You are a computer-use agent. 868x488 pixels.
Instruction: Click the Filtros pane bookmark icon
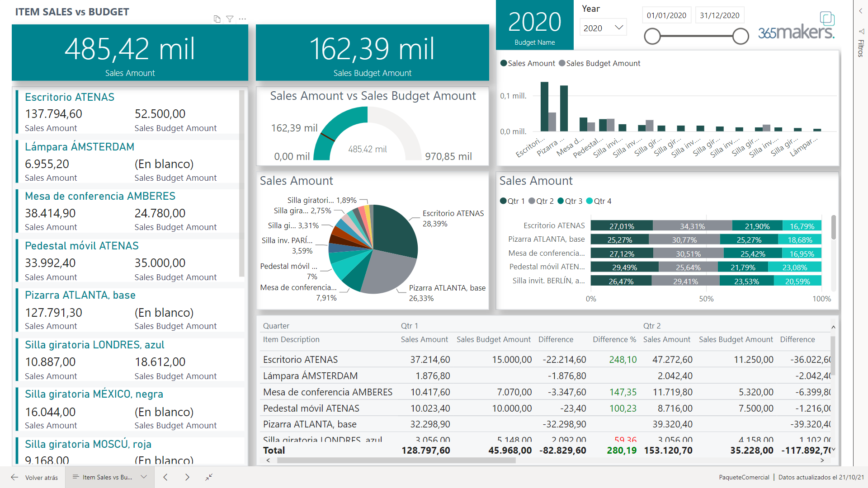[x=861, y=32]
